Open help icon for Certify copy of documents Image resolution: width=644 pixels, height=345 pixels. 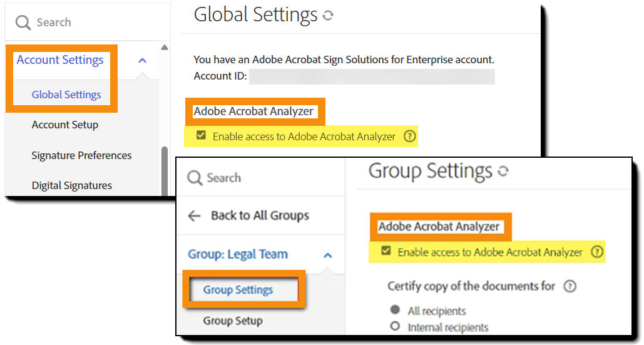570,286
